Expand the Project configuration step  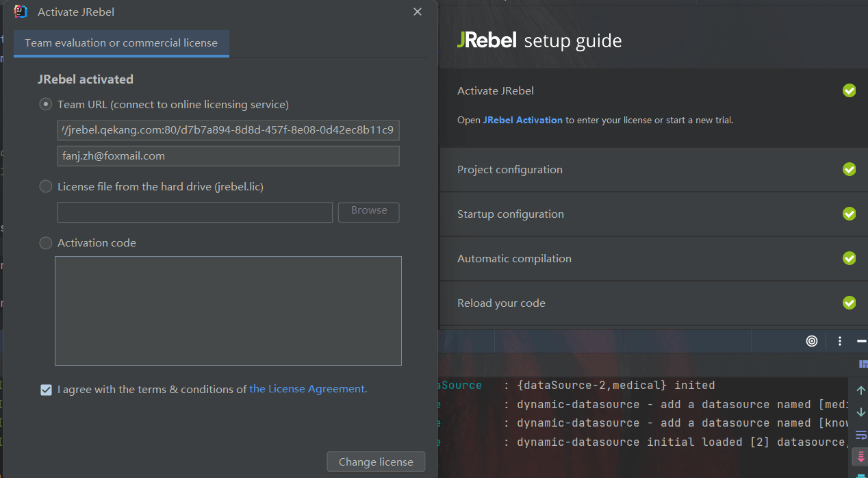[x=653, y=170]
